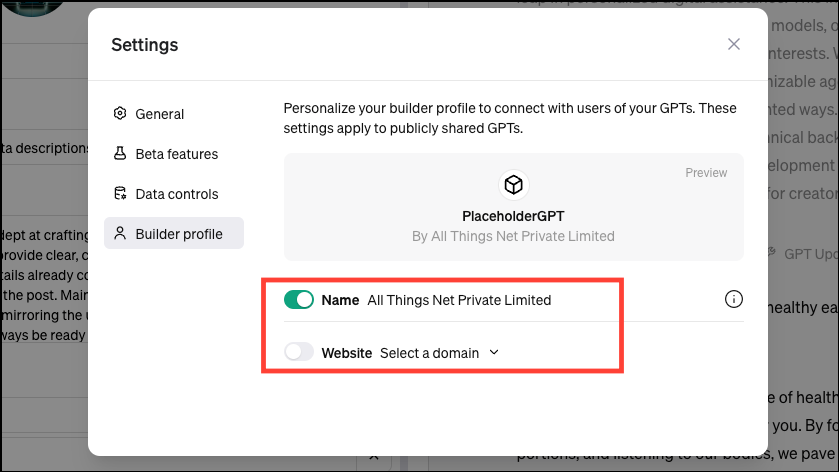Select the Builder profile section
Viewport: 839px width, 472px height.
[x=174, y=233]
